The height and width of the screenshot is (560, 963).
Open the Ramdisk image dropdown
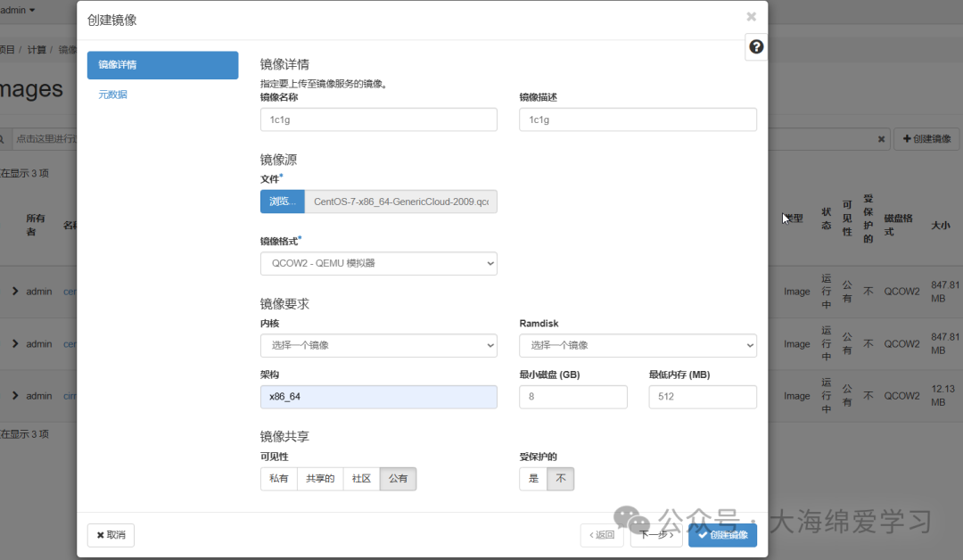click(638, 345)
